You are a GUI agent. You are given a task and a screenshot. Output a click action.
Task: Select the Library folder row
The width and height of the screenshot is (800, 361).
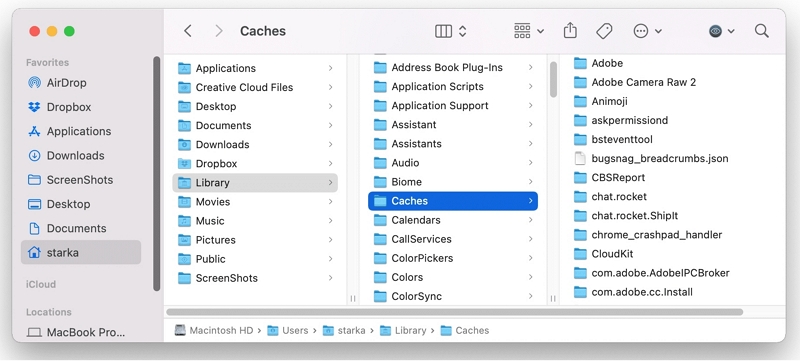[255, 183]
